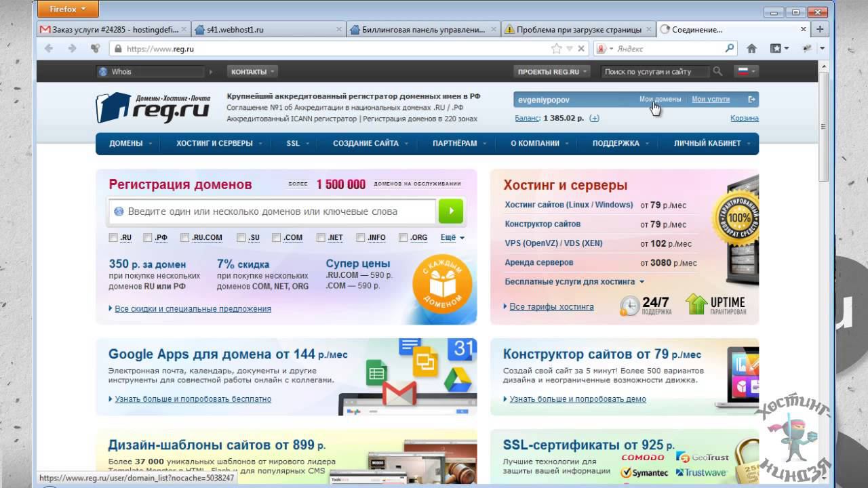Tick the .NET domain checkbox
The height and width of the screenshot is (488, 868).
pos(320,237)
